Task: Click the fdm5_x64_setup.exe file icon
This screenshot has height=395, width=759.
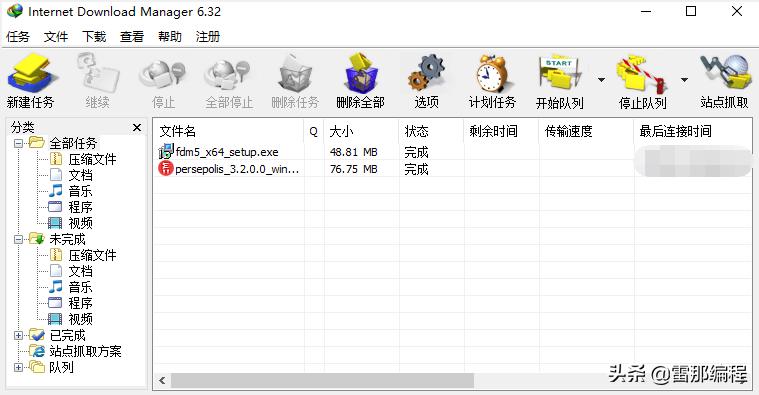Action: [x=166, y=152]
